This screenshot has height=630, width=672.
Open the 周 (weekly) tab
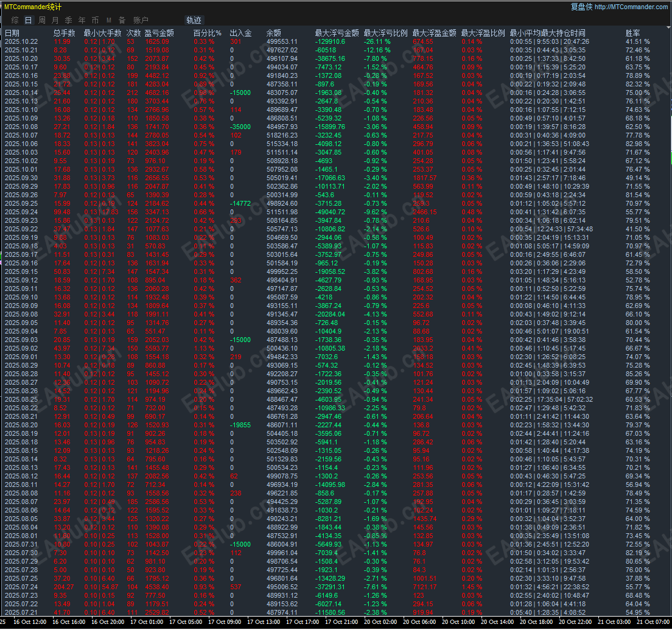click(x=42, y=20)
